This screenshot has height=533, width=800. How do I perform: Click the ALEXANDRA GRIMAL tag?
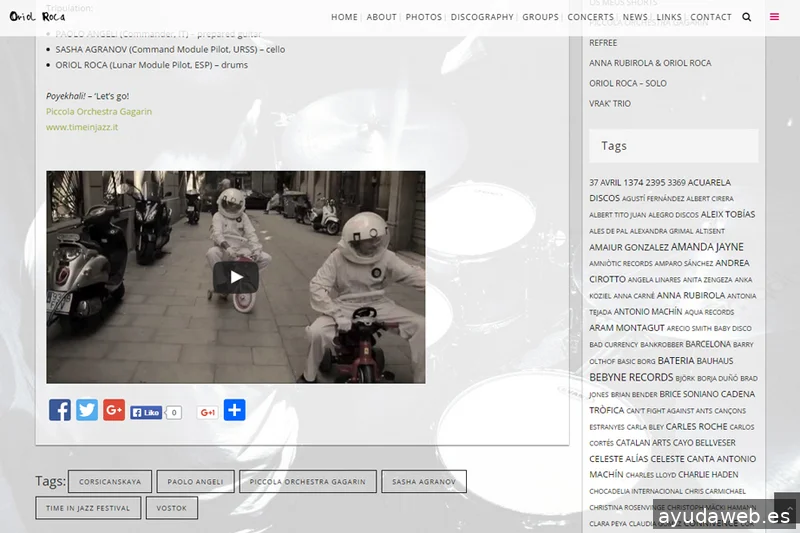click(661, 231)
